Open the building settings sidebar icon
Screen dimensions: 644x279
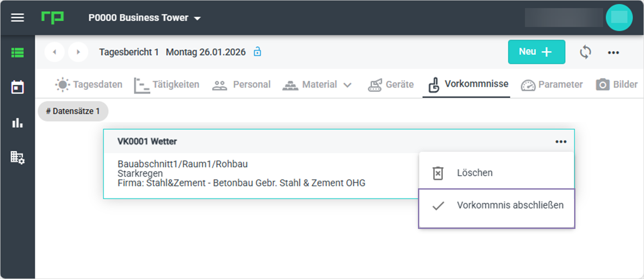coord(18,157)
